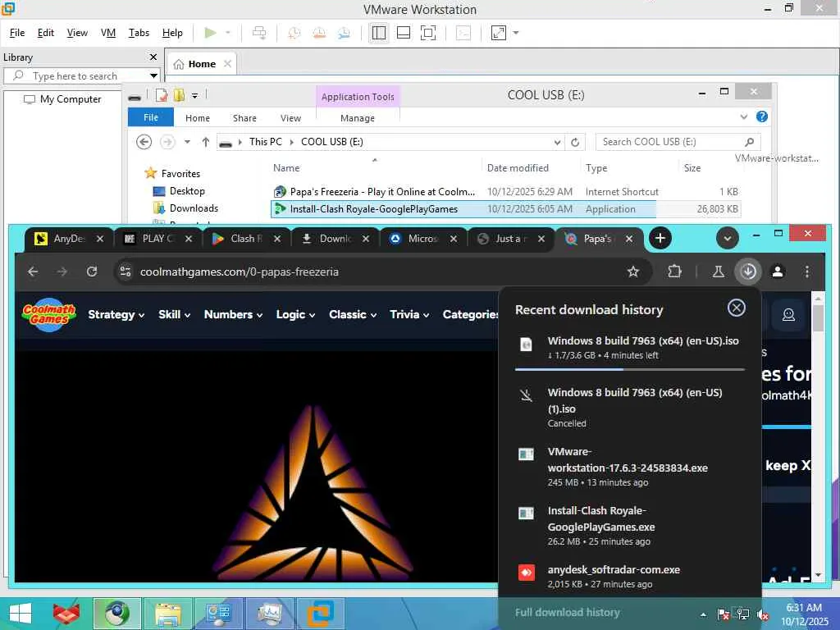840x630 pixels.
Task: Open Explorer recent locations dropdown
Action: pyautogui.click(x=187, y=142)
